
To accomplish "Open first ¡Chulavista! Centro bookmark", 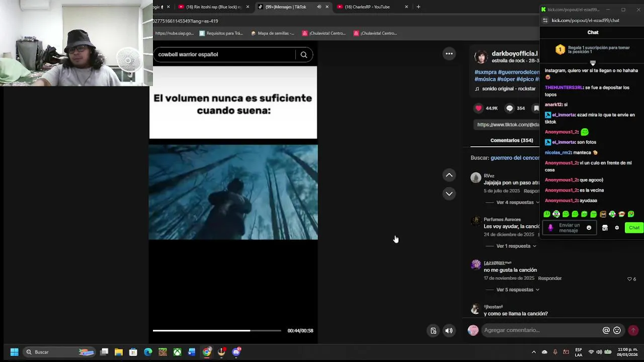I will 324,33.
